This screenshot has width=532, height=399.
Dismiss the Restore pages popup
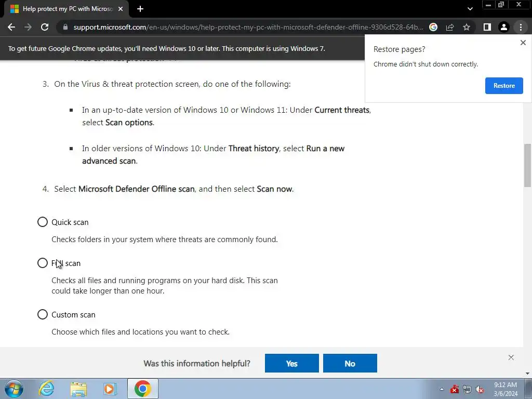pos(523,43)
